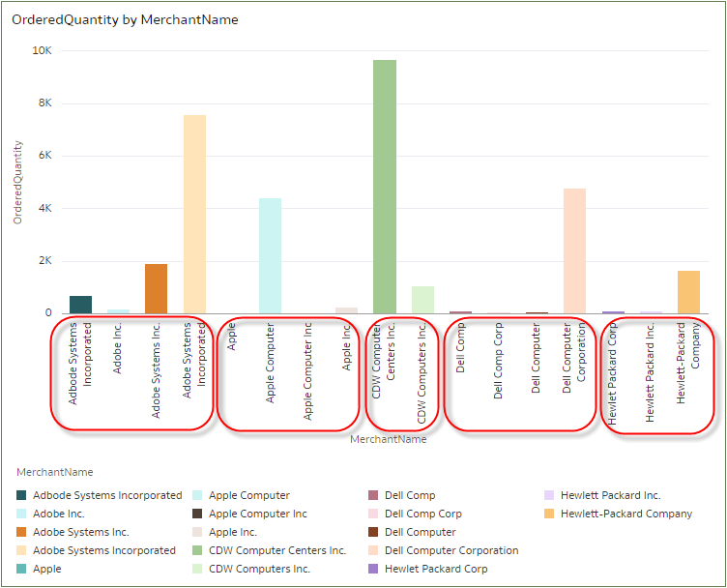Screen dimensions: 727x588
Task: Click Hewlett-Packard Company legend text
Action: pos(626,514)
